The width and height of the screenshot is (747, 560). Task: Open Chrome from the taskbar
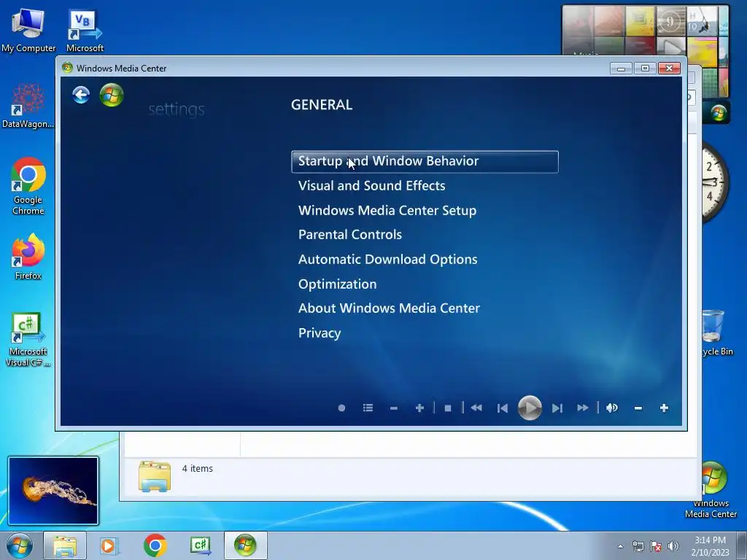tap(155, 545)
